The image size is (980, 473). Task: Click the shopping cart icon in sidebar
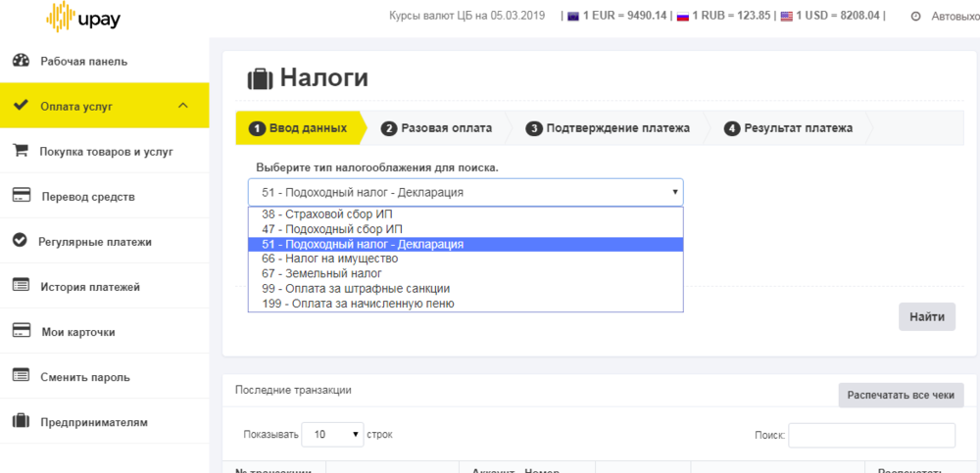(20, 151)
